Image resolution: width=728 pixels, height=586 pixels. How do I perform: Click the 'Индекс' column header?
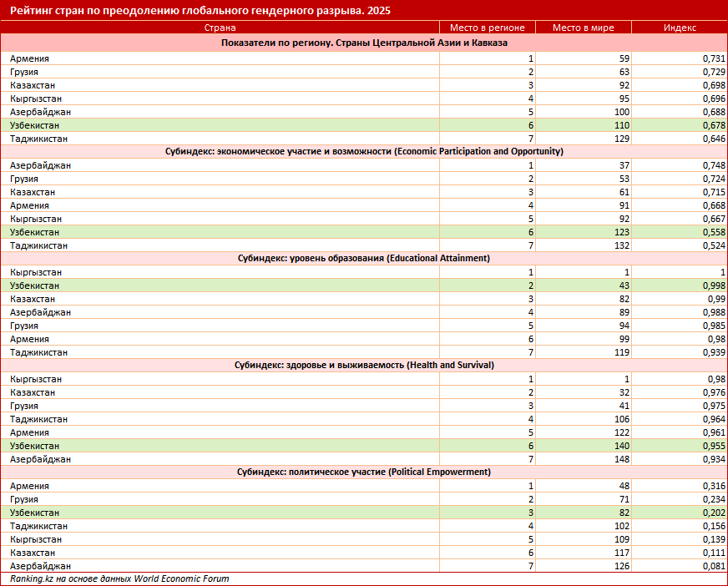[x=680, y=28]
